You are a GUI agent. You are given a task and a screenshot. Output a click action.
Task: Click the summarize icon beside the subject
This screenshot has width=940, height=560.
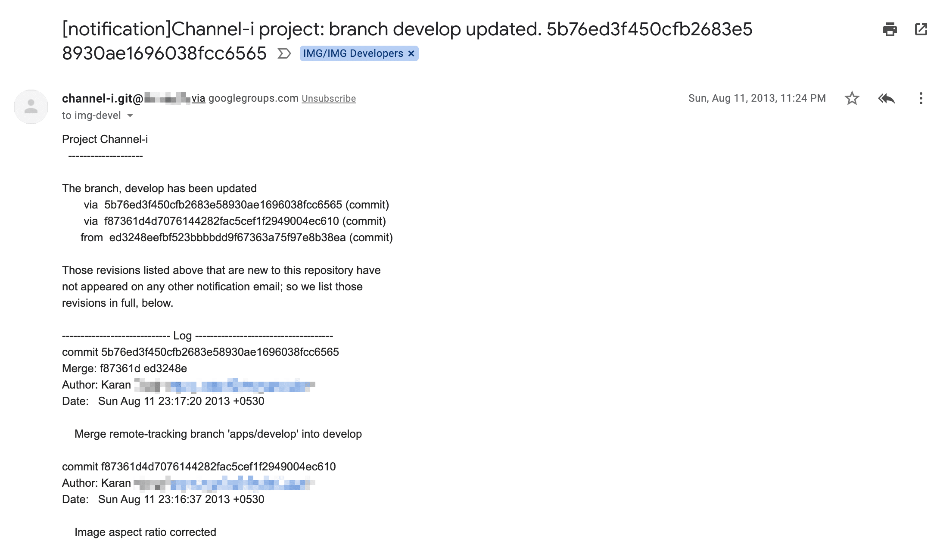click(284, 54)
